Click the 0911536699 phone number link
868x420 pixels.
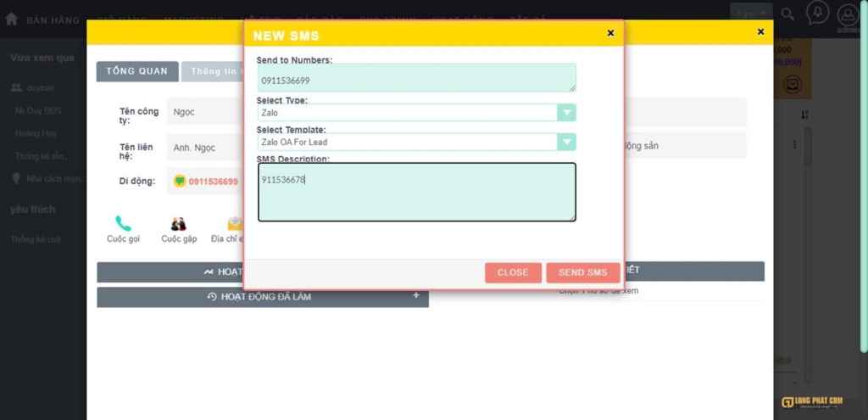(213, 182)
